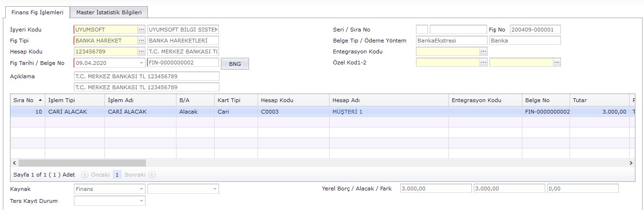Open first Özel Kod lookup ellipsis button
644x210 pixels.
[x=483, y=63]
